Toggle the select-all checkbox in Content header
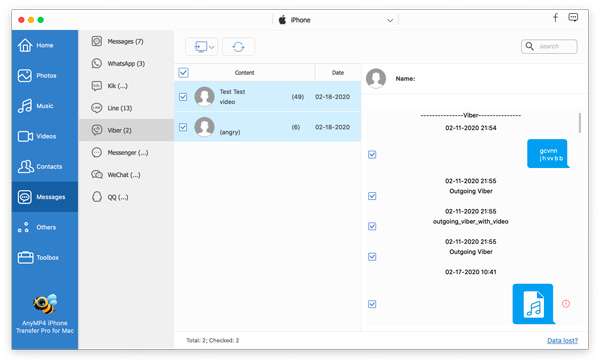Screen dimensions: 600x363 [x=184, y=73]
